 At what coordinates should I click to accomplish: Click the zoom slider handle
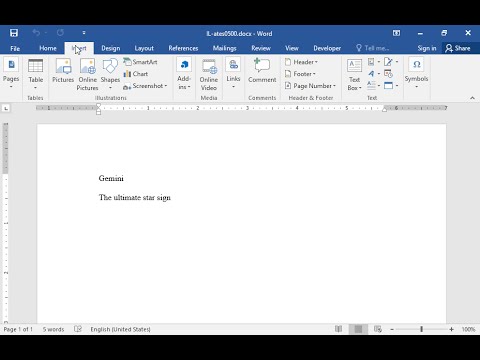(x=422, y=329)
